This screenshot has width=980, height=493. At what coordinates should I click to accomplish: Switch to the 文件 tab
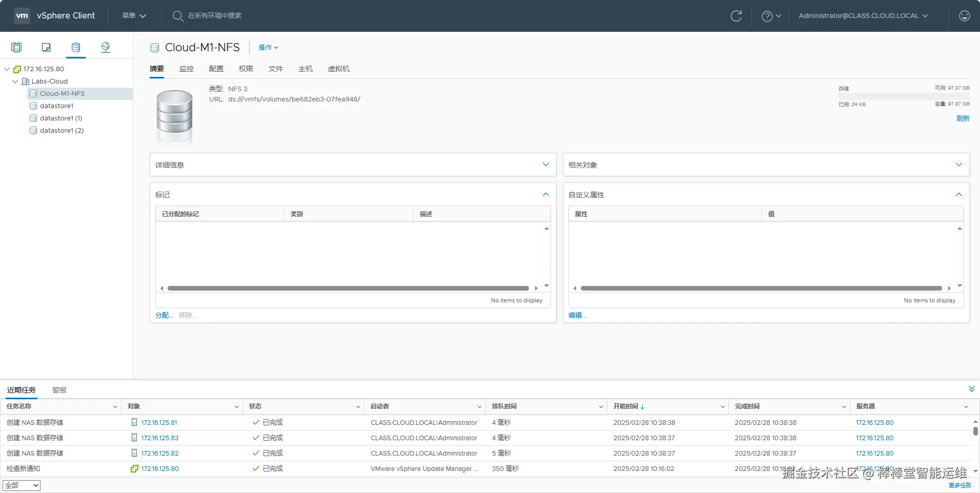click(x=276, y=69)
